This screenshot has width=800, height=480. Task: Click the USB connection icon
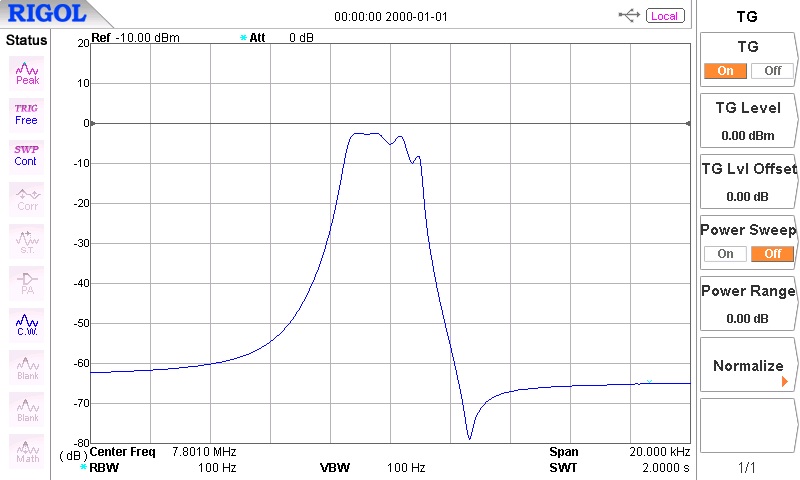(x=630, y=16)
